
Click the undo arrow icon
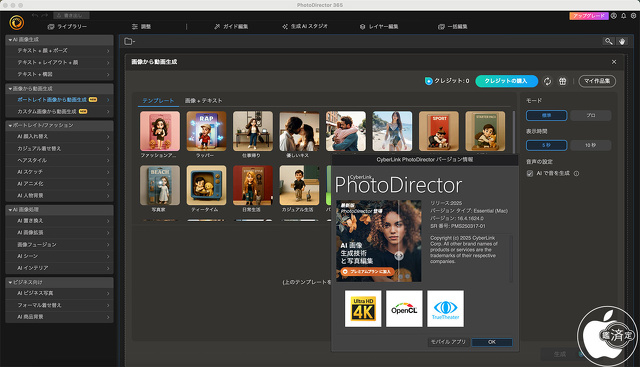[35, 16]
